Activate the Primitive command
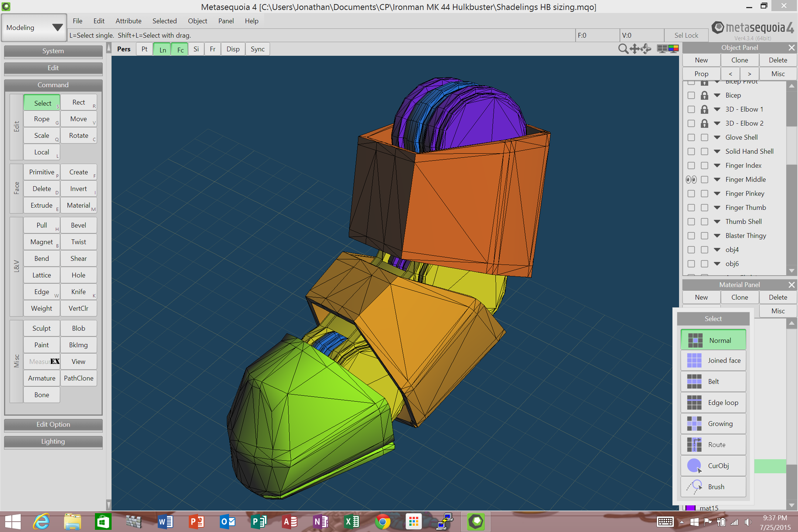Image resolution: width=798 pixels, height=532 pixels. tap(42, 172)
